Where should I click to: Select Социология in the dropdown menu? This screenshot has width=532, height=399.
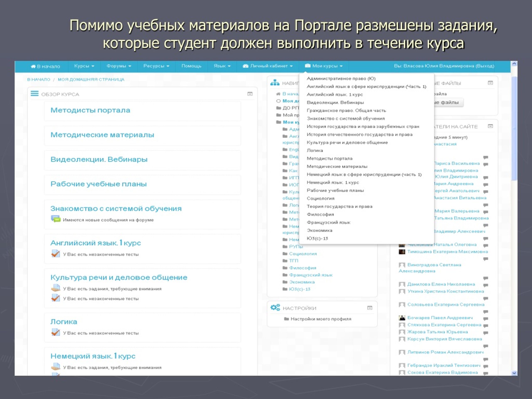pos(321,198)
